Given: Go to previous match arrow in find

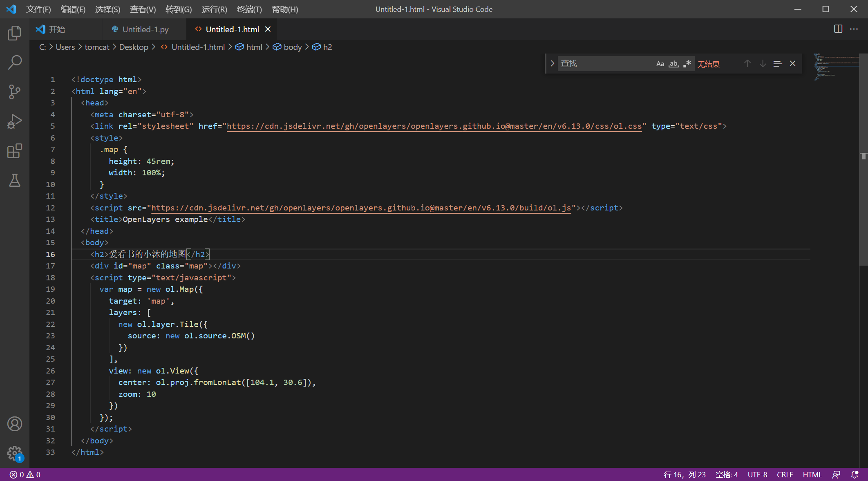Looking at the screenshot, I should point(747,64).
